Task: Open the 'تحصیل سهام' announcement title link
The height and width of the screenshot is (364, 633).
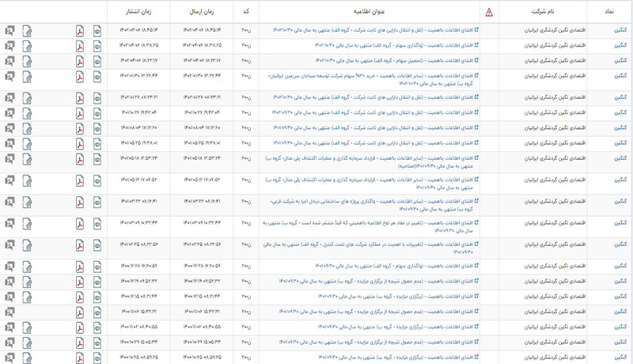Action: (396, 59)
